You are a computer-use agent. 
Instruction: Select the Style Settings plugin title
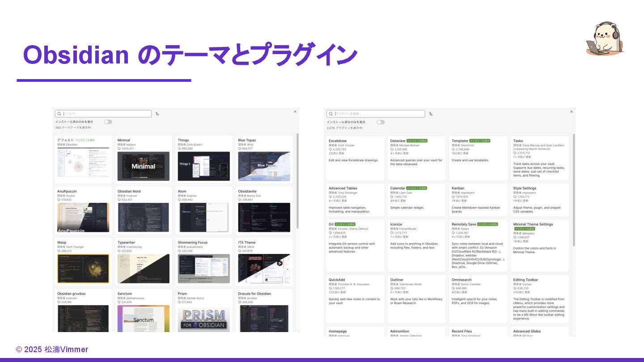525,188
